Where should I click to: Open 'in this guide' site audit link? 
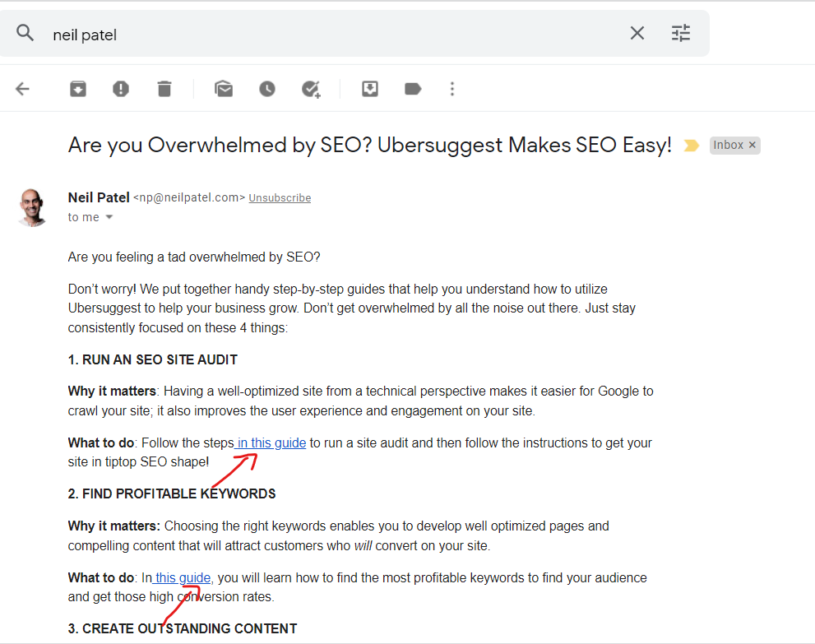click(271, 442)
